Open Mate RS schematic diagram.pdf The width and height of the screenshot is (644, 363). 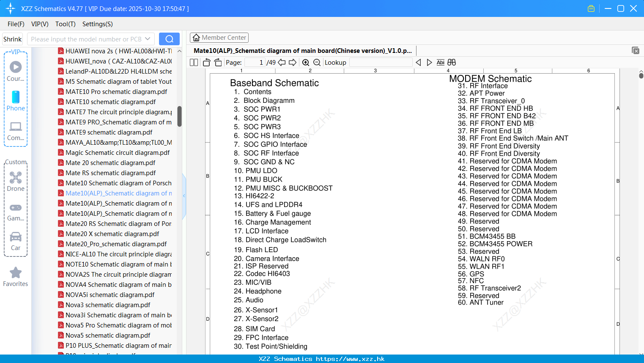pos(107,173)
